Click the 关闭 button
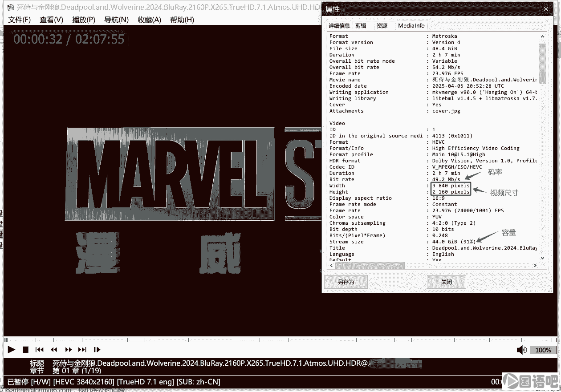 click(446, 282)
